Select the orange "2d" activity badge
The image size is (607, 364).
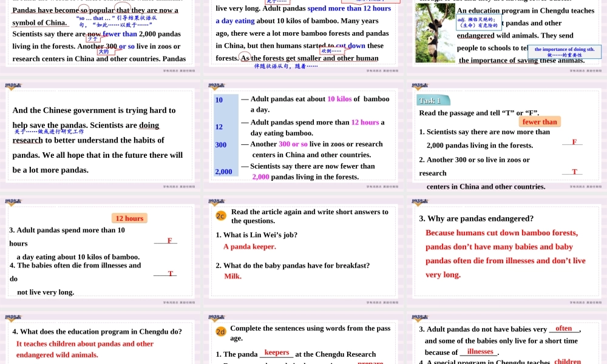coord(221,332)
